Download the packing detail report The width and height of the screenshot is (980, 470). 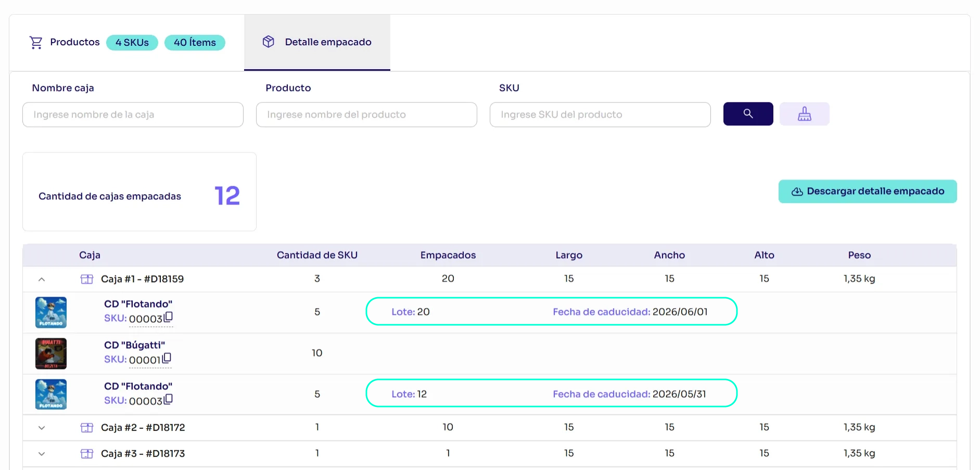[x=867, y=192]
